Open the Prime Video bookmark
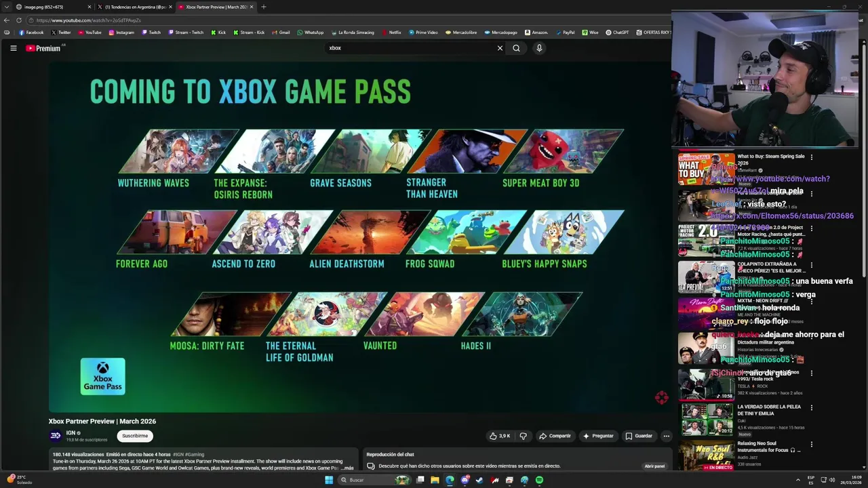The height and width of the screenshot is (488, 868). tap(423, 33)
